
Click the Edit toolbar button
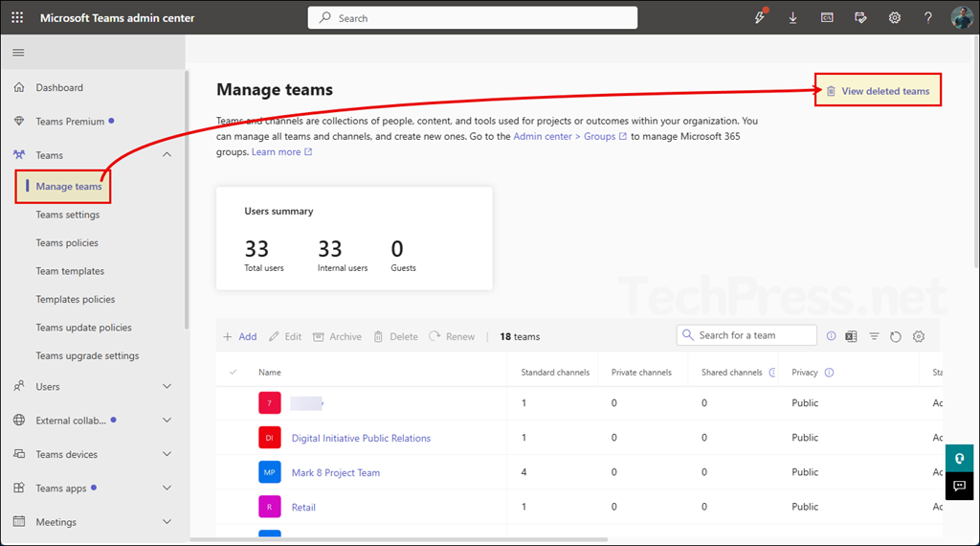[x=285, y=336]
